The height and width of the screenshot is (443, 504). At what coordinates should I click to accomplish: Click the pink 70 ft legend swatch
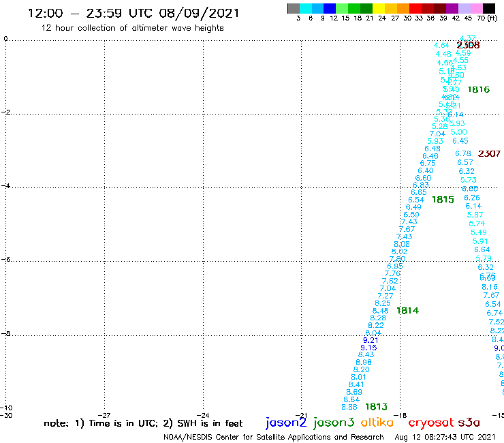[476, 8]
